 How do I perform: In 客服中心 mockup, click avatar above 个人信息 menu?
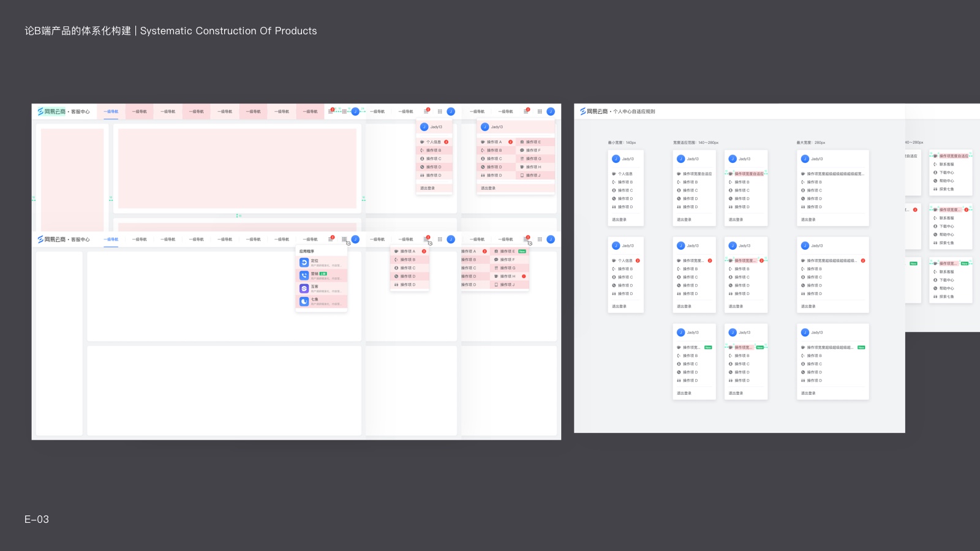[x=451, y=111]
